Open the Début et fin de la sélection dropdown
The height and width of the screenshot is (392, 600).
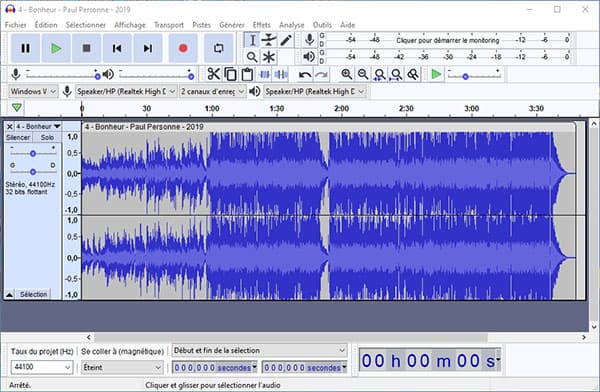[x=259, y=350]
